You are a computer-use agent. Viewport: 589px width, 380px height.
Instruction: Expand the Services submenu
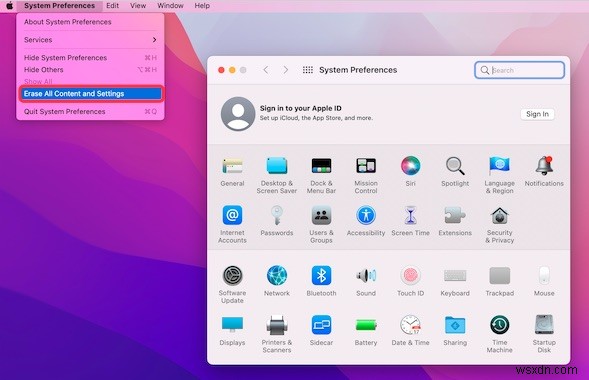(90, 40)
